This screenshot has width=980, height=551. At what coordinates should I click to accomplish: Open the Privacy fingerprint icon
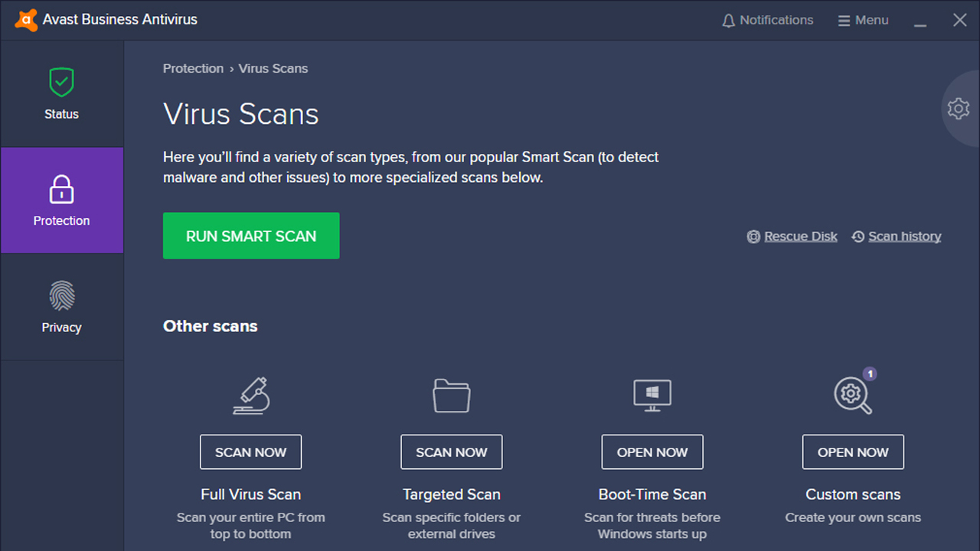click(x=61, y=295)
